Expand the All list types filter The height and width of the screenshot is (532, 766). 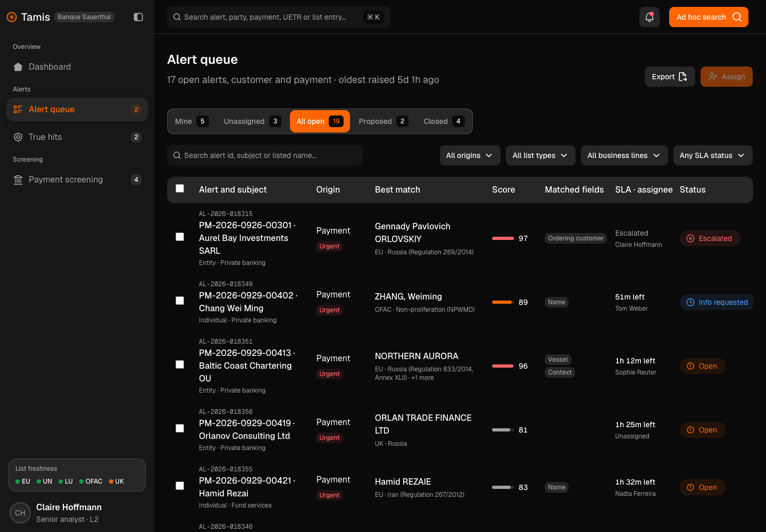[540, 155]
